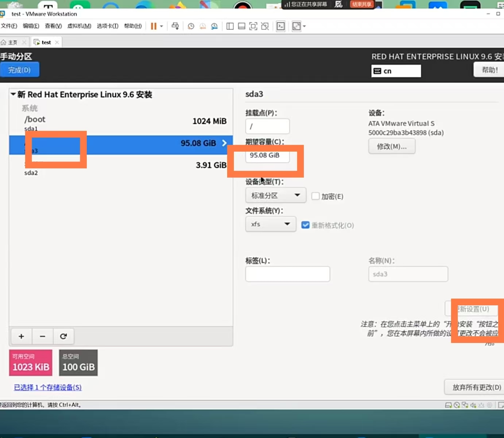Click the 标签(L) label input field
The image size is (504, 438).
pyautogui.click(x=288, y=274)
